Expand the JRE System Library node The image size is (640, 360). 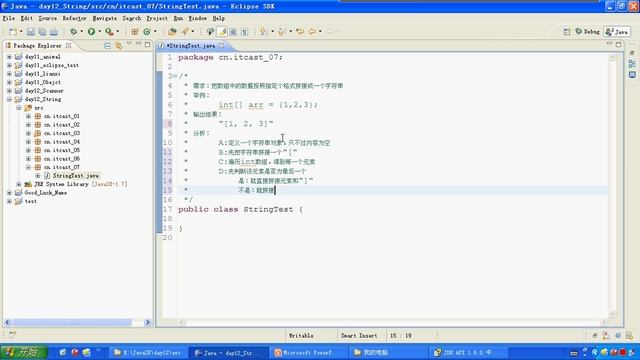coord(19,184)
